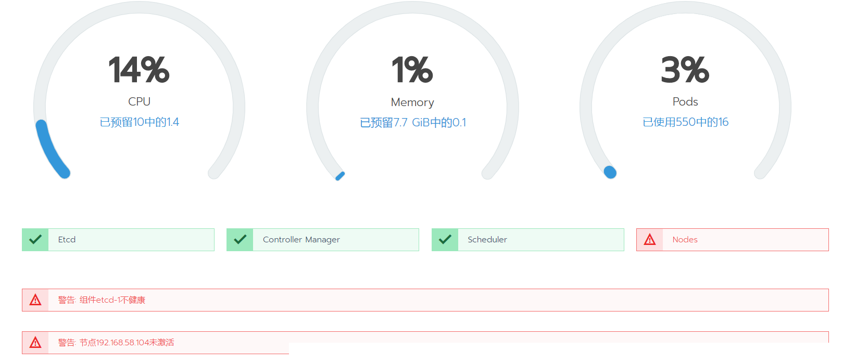Click alert text 警告: 节点192.168.58.104未激活

tap(116, 343)
